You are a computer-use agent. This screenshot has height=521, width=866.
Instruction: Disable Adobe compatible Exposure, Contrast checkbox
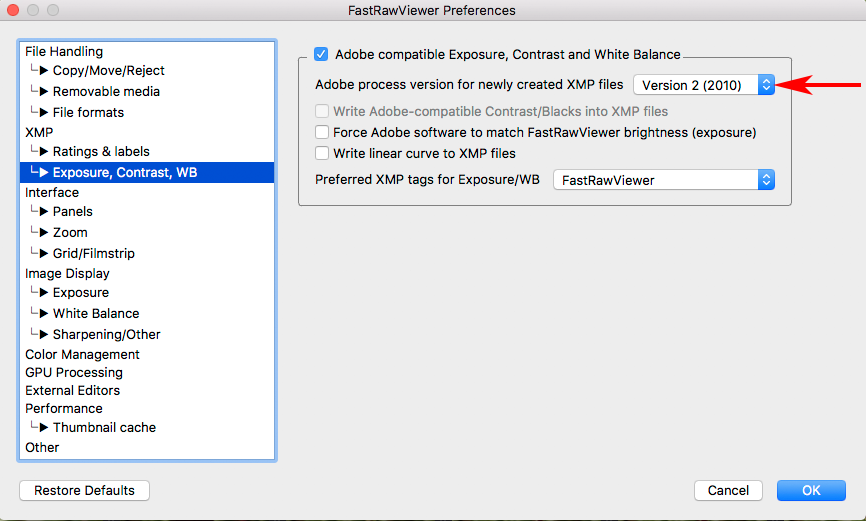[321, 55]
